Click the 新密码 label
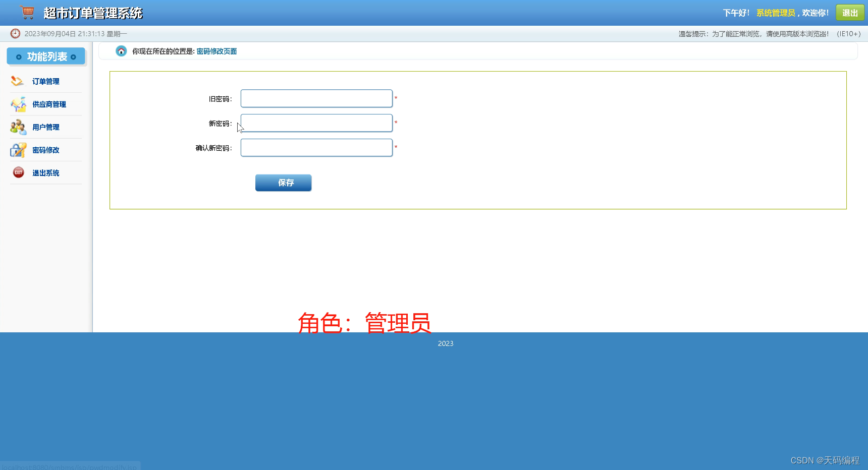Screen dimensions: 868x470 coord(221,124)
